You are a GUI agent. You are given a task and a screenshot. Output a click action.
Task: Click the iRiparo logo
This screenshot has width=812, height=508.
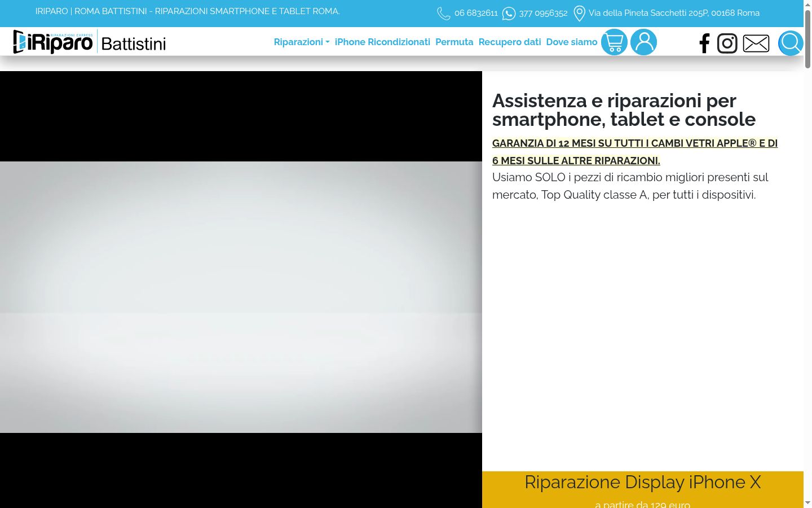[x=53, y=42]
